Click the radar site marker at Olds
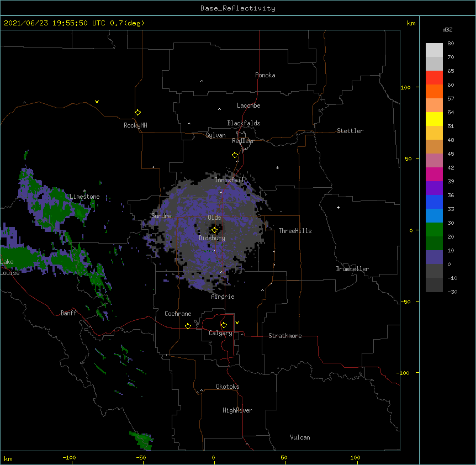Viewport: 476px width, 465px height. coord(214,230)
